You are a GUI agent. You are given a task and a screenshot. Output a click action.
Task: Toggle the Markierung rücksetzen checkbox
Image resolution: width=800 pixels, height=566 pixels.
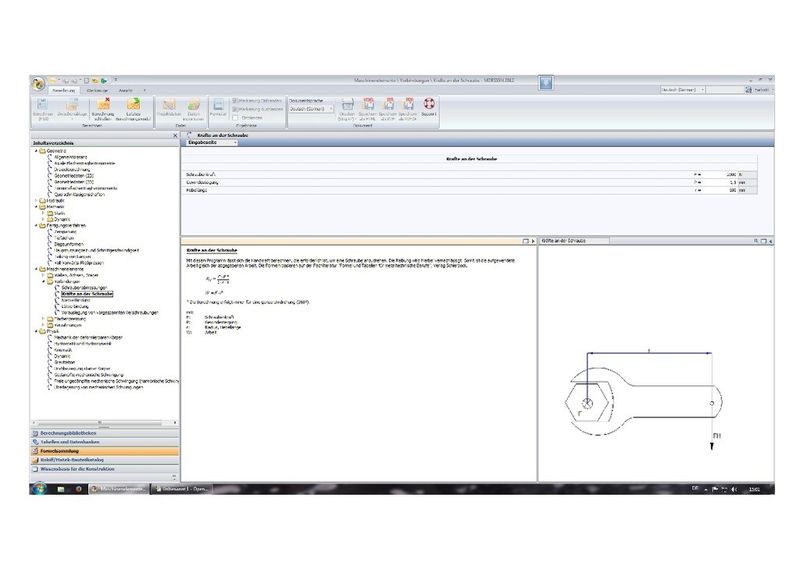coord(235,108)
